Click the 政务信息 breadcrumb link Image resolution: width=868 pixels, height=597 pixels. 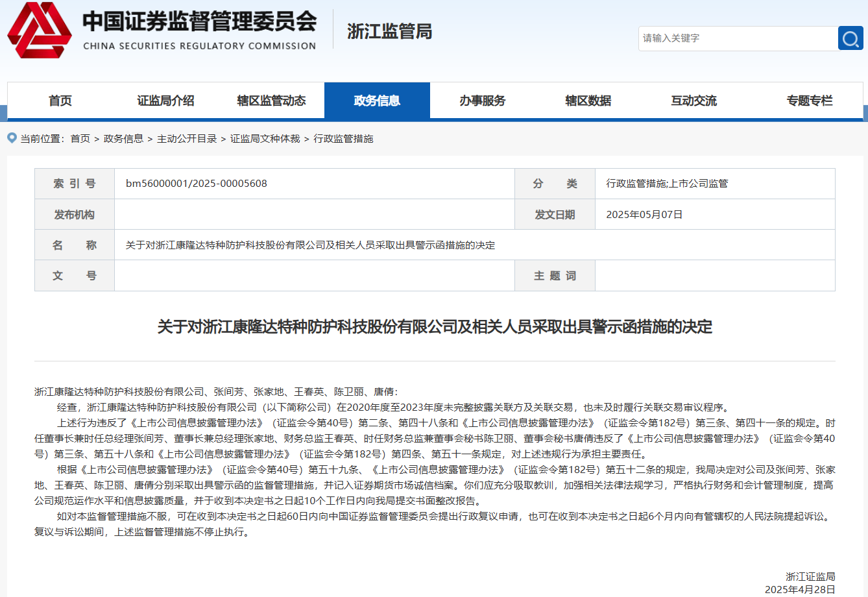pyautogui.click(x=123, y=139)
